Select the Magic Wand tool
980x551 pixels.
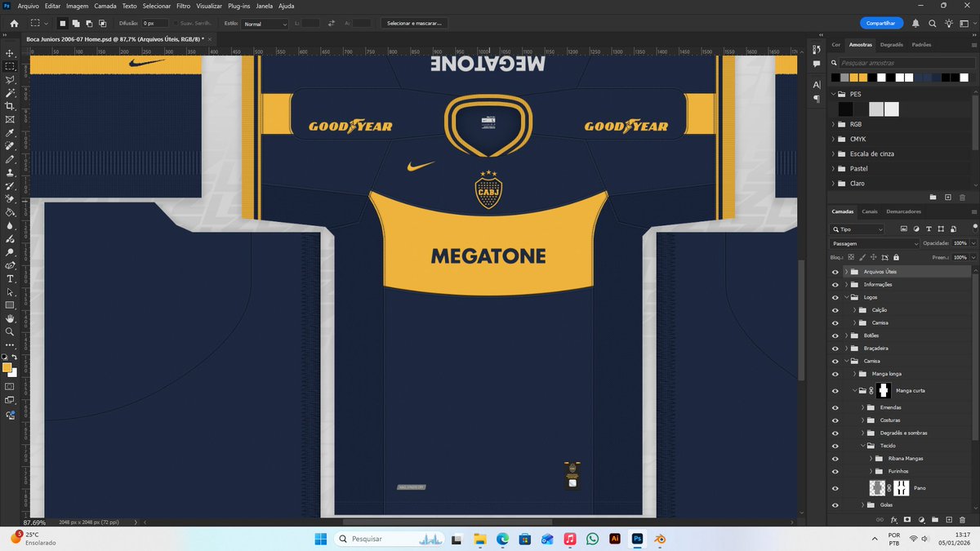point(10,93)
